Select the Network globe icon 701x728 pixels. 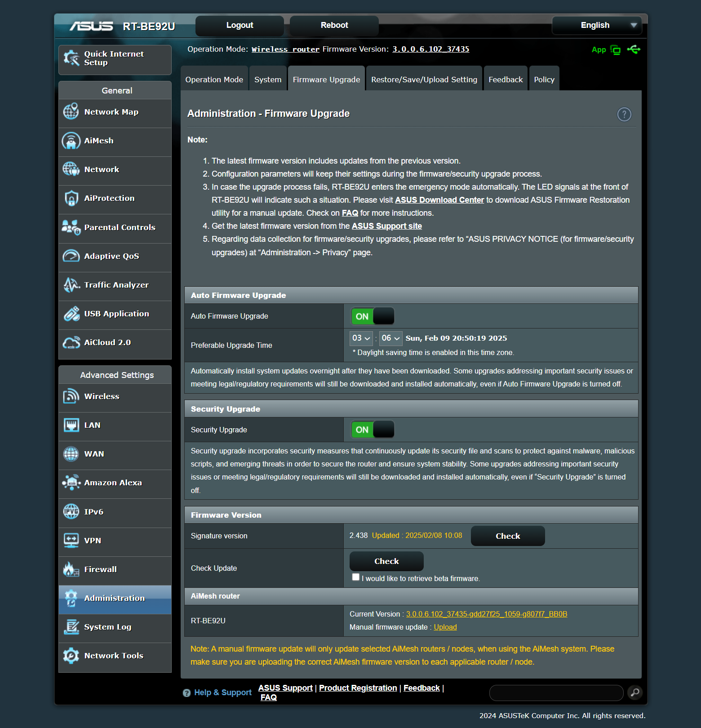click(71, 169)
